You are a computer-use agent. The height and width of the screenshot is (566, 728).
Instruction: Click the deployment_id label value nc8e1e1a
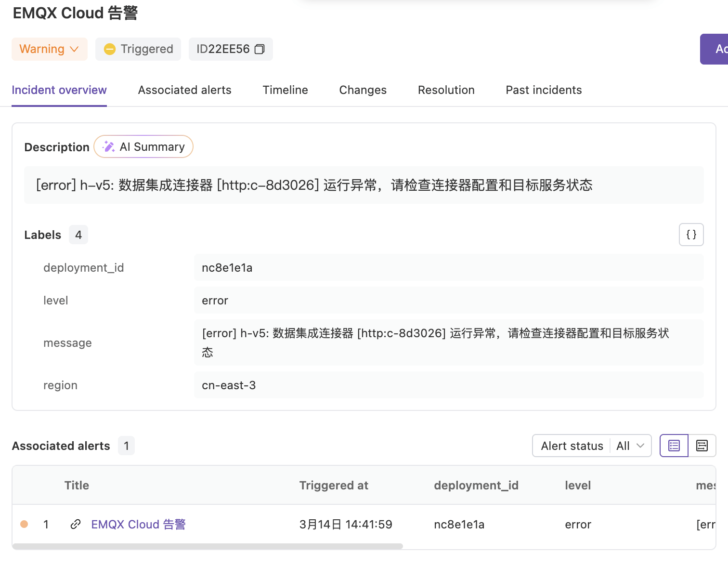tap(227, 268)
